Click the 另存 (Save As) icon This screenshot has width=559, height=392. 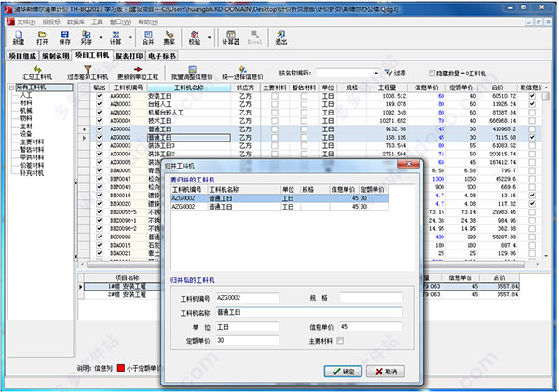(86, 37)
